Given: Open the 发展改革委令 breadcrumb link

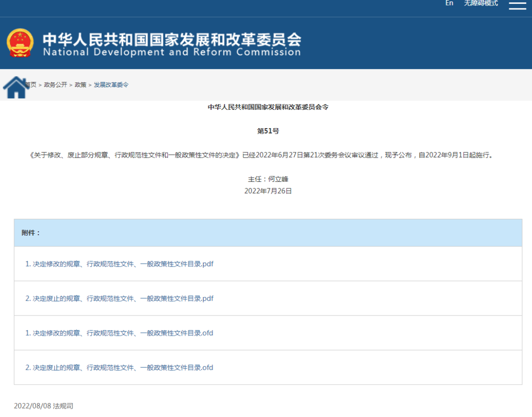Looking at the screenshot, I should [x=111, y=85].
